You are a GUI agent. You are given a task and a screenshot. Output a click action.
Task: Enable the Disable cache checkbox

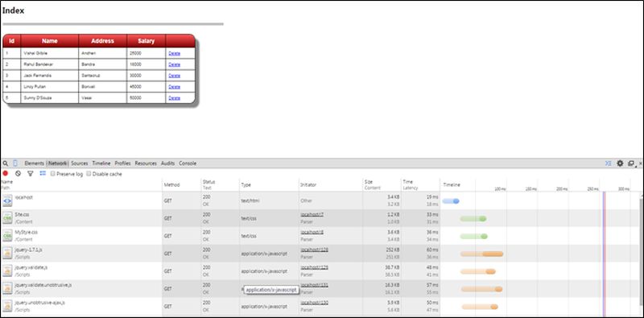89,174
